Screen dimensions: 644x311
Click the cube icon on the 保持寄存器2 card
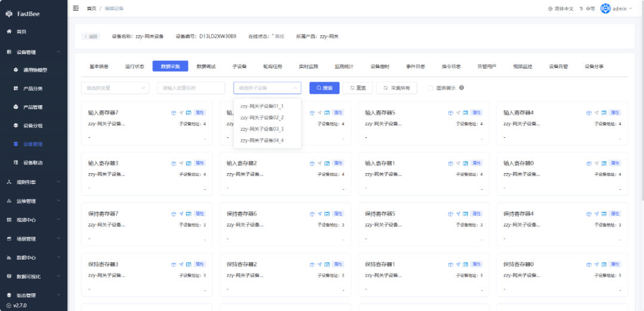click(x=312, y=264)
